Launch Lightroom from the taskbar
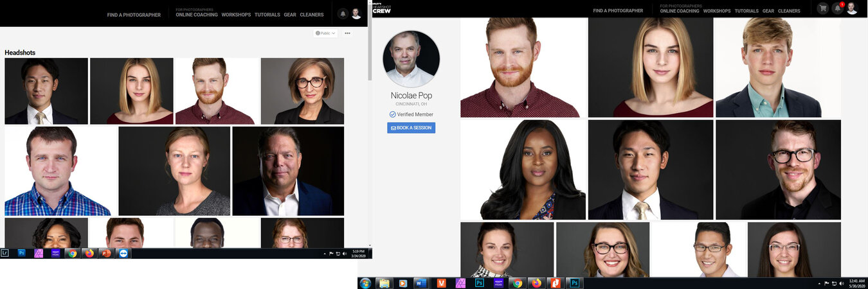The height and width of the screenshot is (289, 868). [x=5, y=253]
